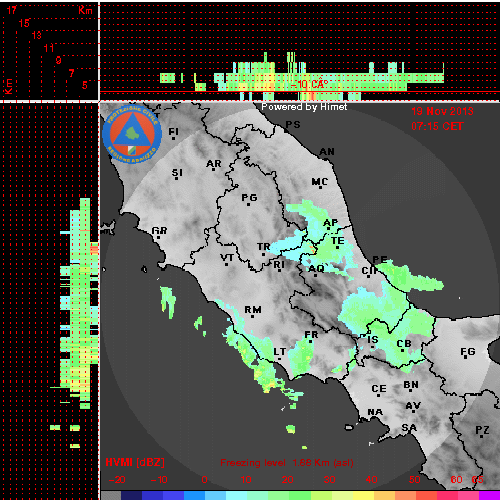
Task: Click the '10' dBZ scale value
Action: [x=246, y=480]
